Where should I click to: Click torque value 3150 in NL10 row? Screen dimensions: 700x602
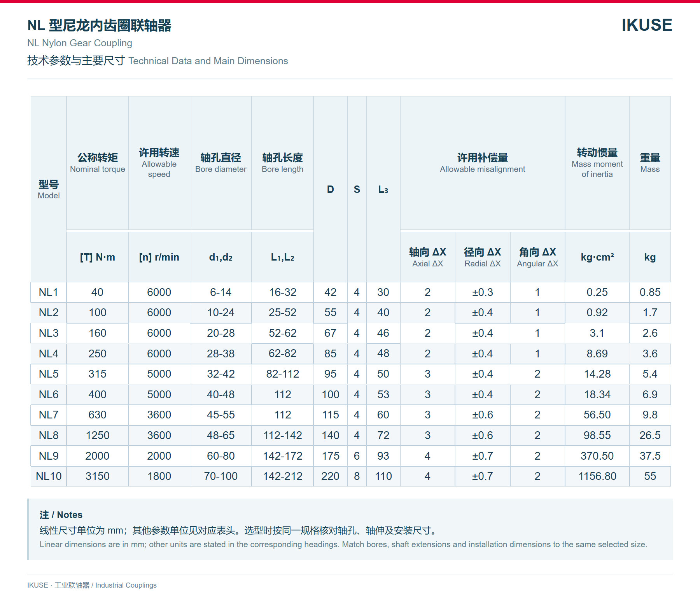[x=98, y=476]
